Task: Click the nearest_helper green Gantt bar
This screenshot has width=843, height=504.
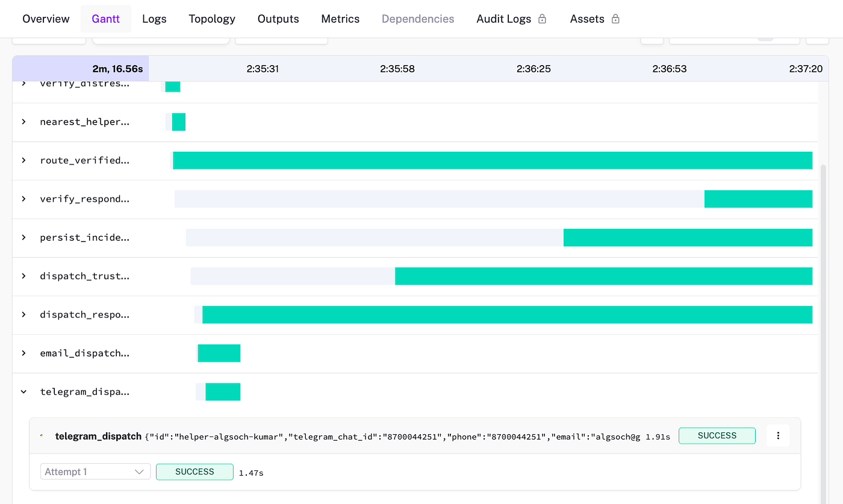Action: point(179,122)
